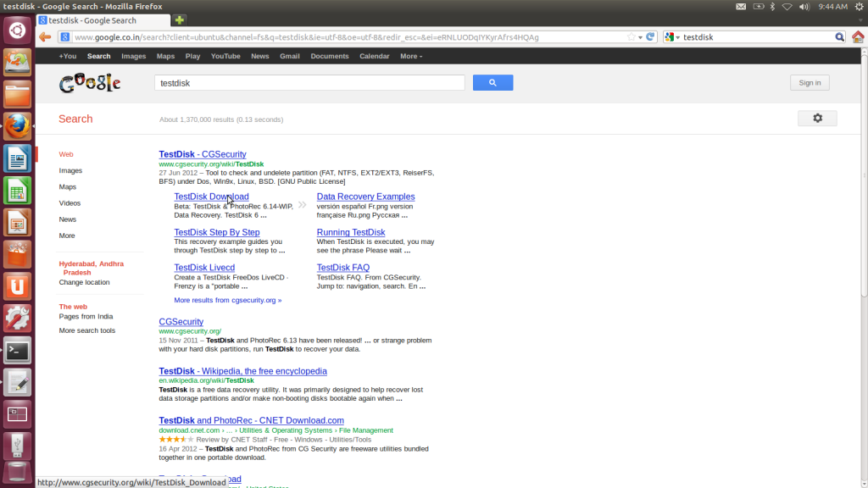Click Change location link
The image size is (868, 488).
click(x=84, y=282)
